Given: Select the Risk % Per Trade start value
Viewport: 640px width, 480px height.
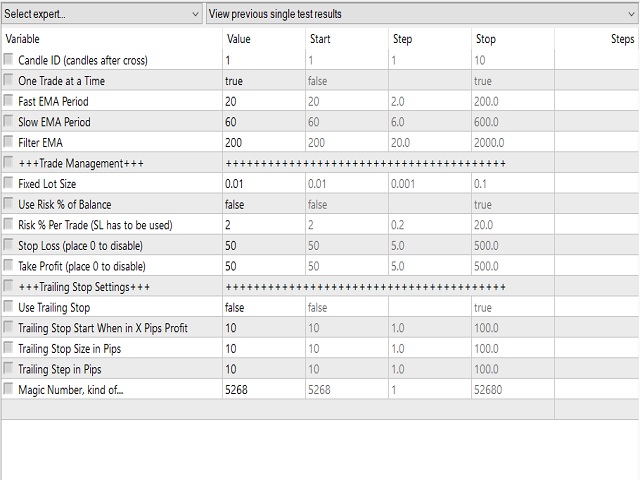Looking at the screenshot, I should click(347, 225).
